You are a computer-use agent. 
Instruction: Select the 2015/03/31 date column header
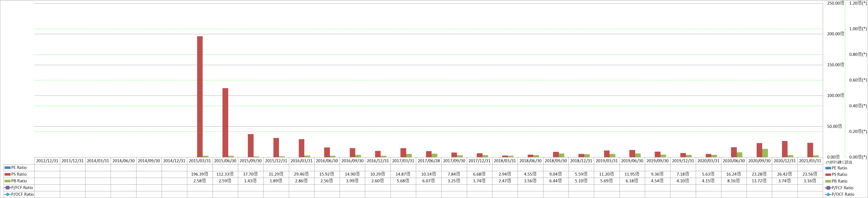200,161
